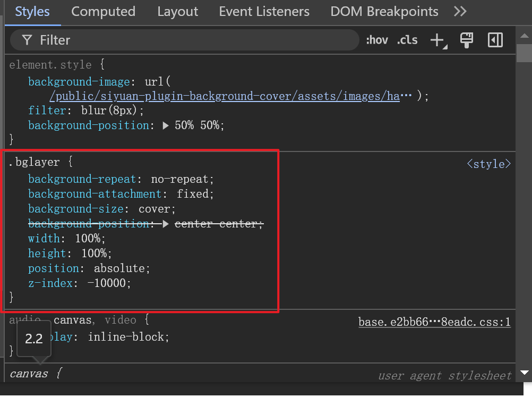
Task: Open the paintbrush rendering emulation icon
Action: tap(467, 40)
